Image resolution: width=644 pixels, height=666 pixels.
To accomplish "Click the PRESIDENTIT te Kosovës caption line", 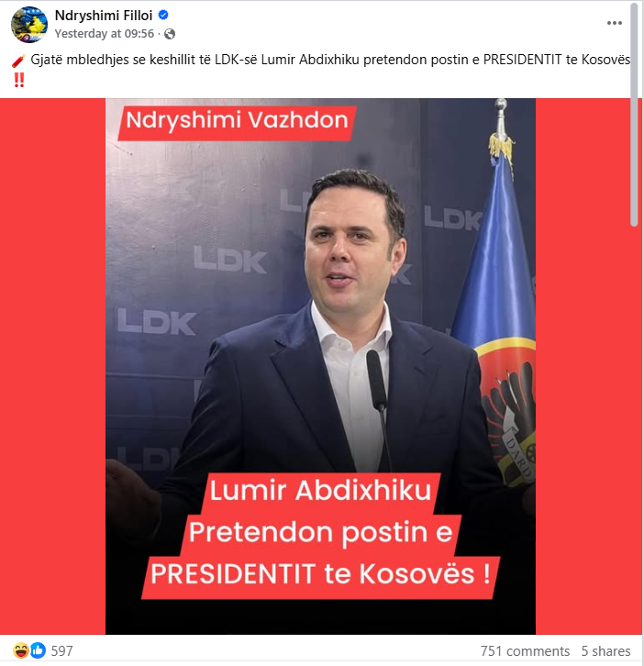I will coord(321,574).
